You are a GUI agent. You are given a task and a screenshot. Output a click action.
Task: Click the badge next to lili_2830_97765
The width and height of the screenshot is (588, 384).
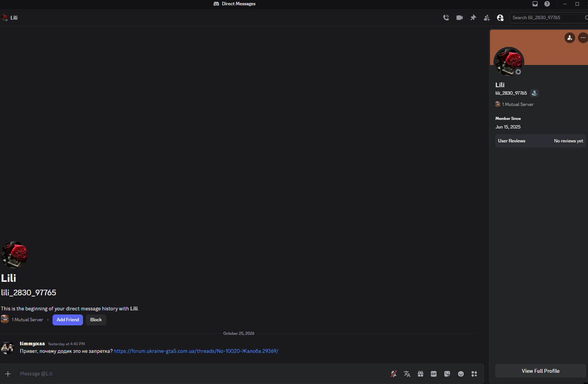point(534,93)
